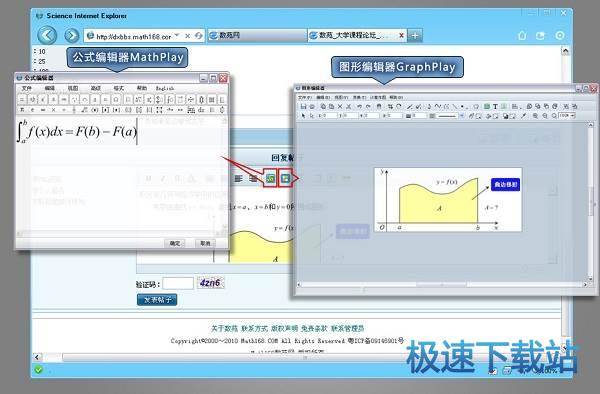Open the address bar URL dropdown arrow
Image resolution: width=600 pixels, height=394 pixels.
(177, 36)
